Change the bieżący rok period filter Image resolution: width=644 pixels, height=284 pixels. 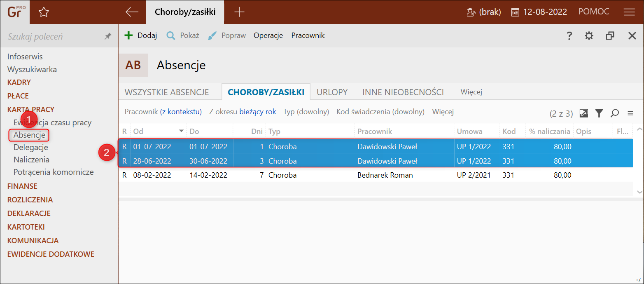[x=258, y=112]
